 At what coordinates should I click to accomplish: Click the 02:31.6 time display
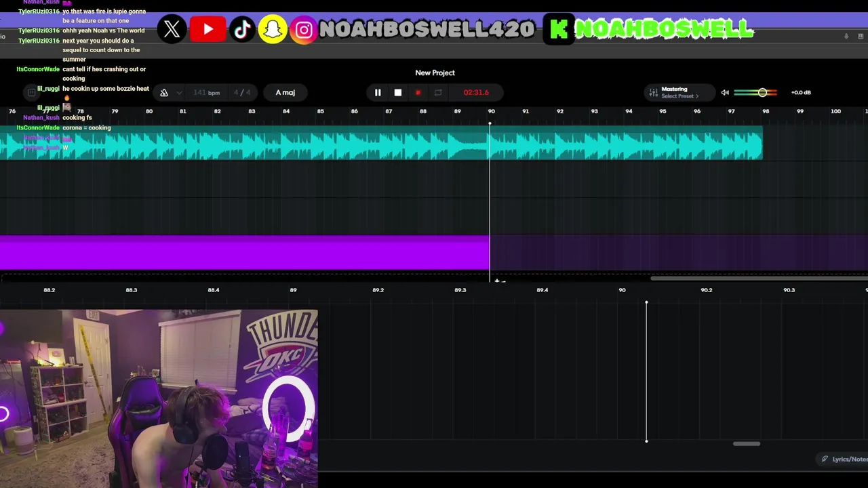(x=476, y=93)
